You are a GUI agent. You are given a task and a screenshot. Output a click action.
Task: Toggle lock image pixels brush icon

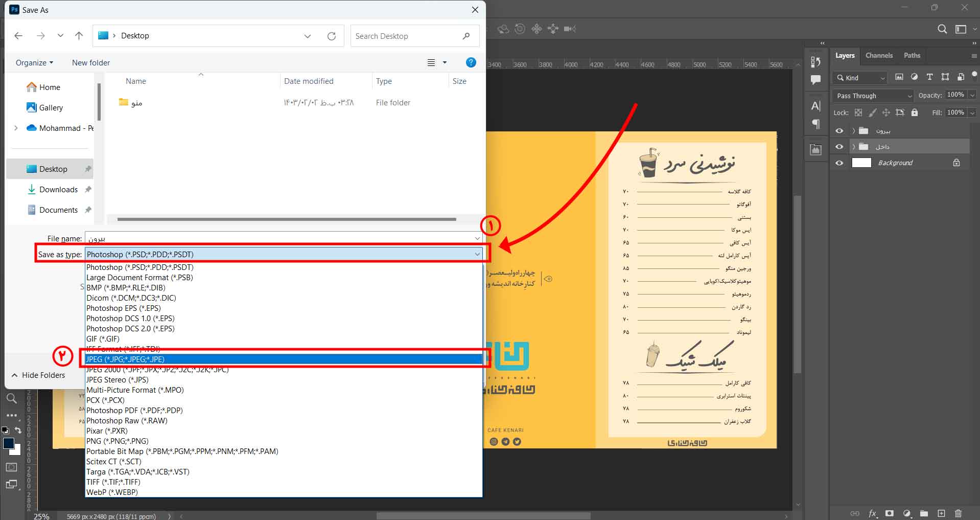(x=873, y=112)
